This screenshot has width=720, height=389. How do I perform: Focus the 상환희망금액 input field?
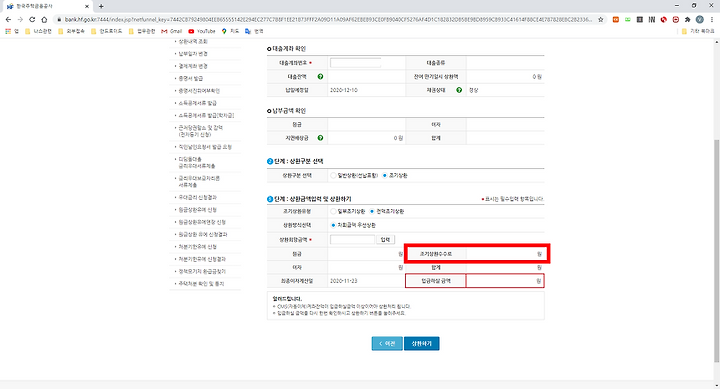tap(352, 239)
